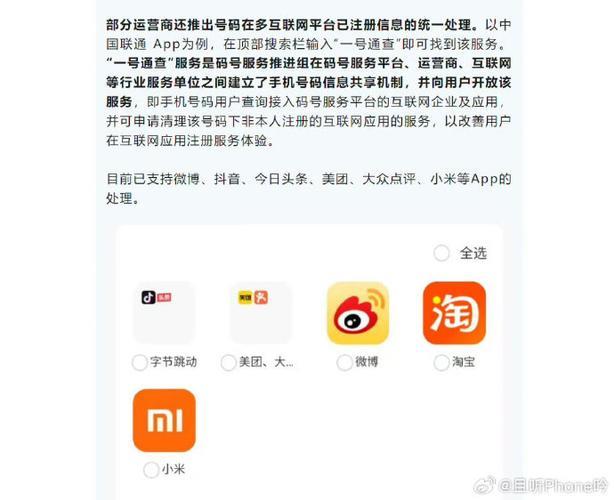Select the radio button next to 小米
Screen dimensions: 614x500
click(x=151, y=470)
